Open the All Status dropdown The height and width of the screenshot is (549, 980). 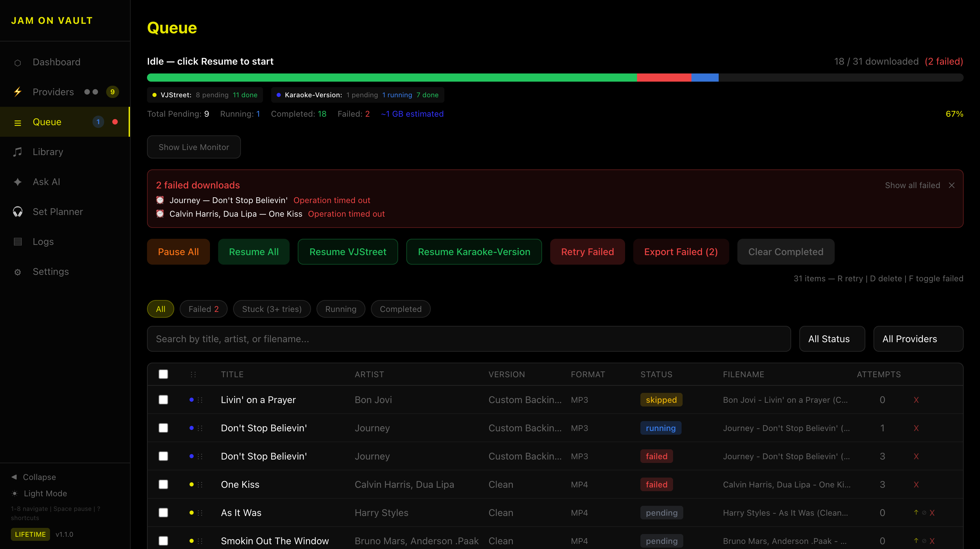832,339
